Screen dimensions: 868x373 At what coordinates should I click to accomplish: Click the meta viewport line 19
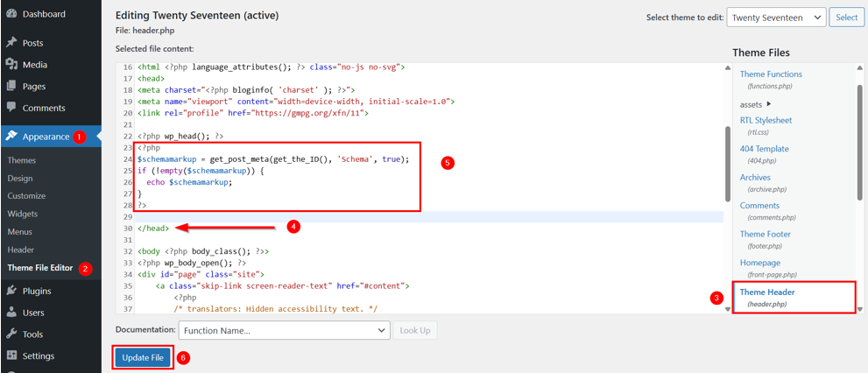pyautogui.click(x=296, y=102)
